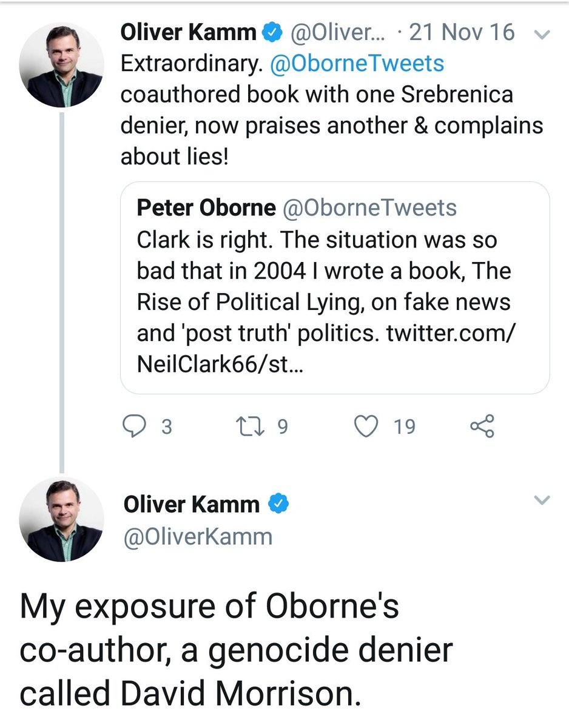This screenshot has width=569, height=728.
Task: Like the tweet with the heart icon
Action: point(366,426)
